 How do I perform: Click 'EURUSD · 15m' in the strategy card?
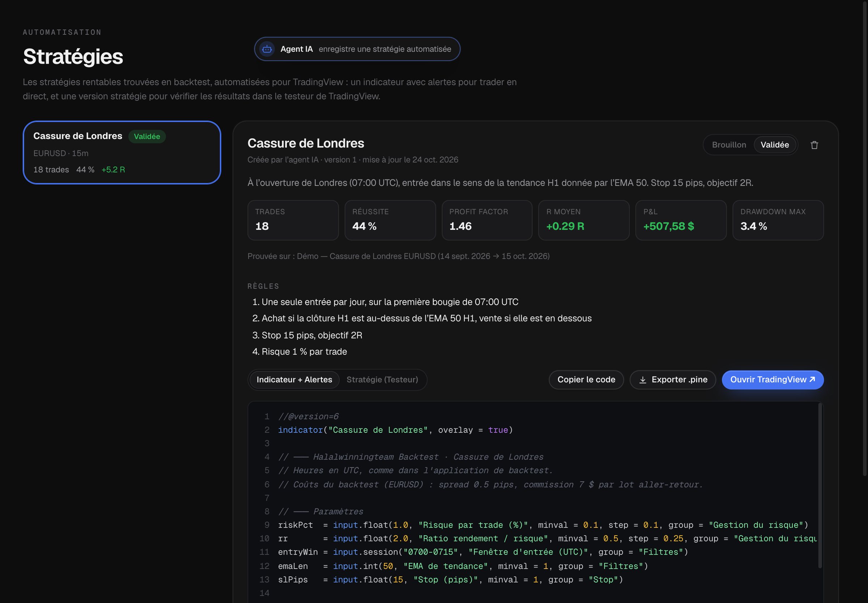click(61, 153)
